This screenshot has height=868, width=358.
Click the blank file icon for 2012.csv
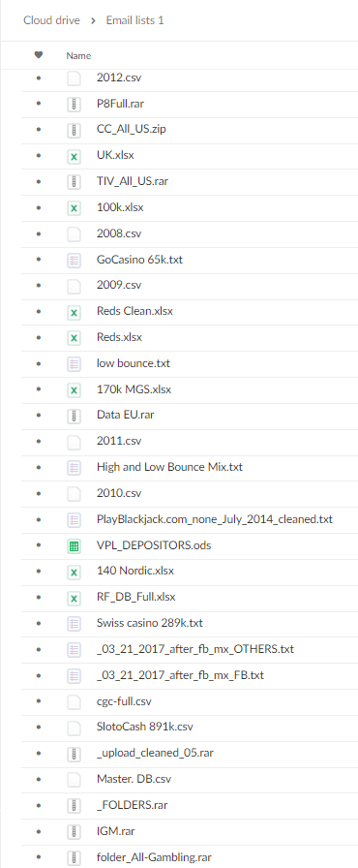pyautogui.click(x=74, y=78)
